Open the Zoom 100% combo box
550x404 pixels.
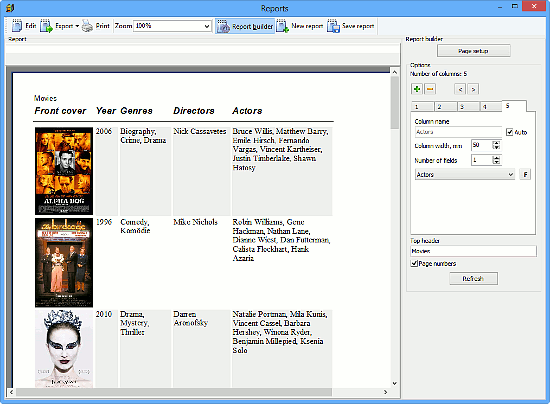tap(172, 26)
